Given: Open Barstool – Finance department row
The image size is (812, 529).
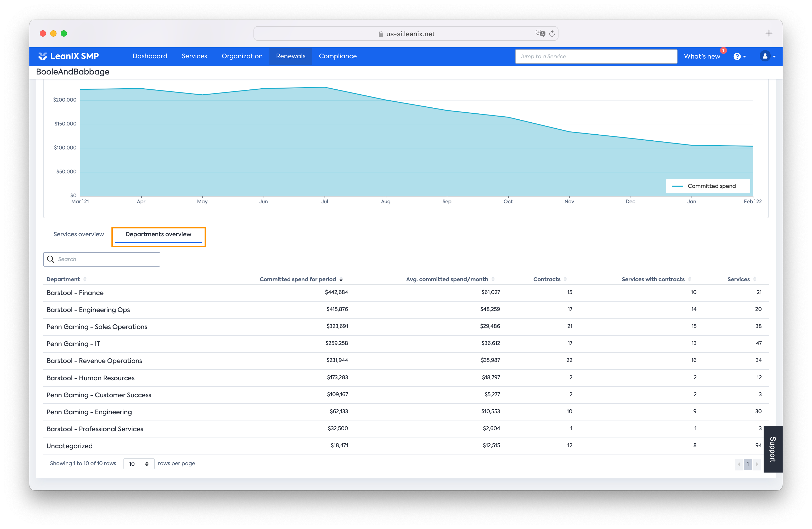Looking at the screenshot, I should coord(406,293).
